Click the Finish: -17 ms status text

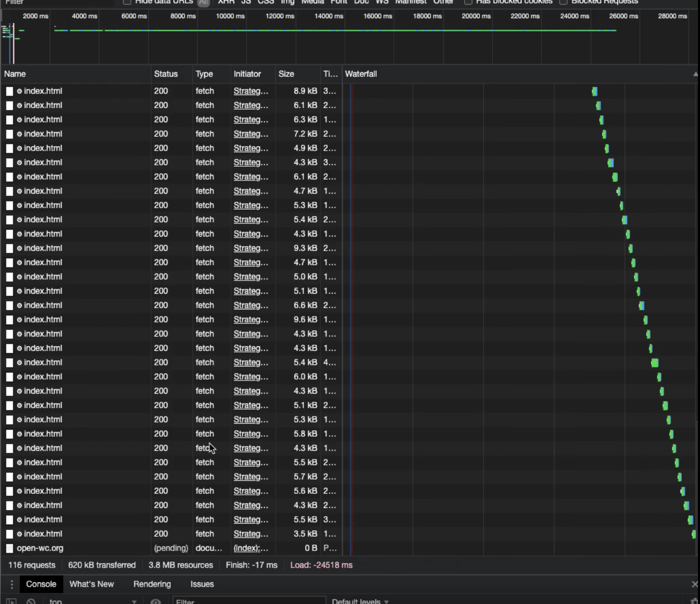coord(252,565)
